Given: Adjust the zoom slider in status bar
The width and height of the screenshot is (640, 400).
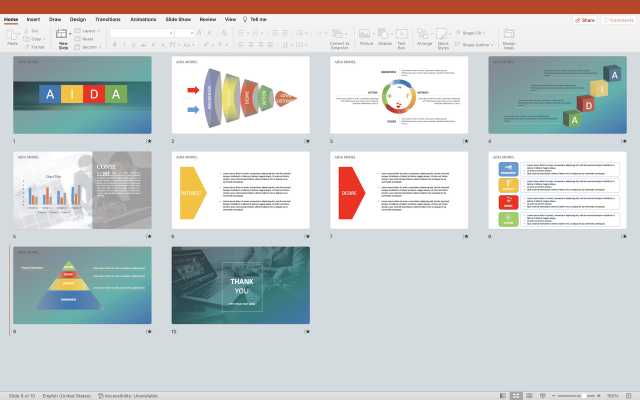Looking at the screenshot, I should (x=580, y=396).
